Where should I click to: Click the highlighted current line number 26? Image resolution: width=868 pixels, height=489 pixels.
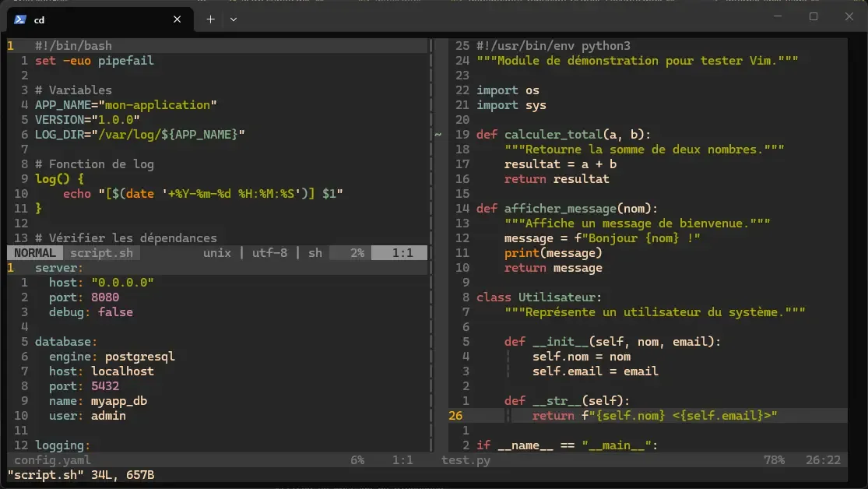tap(455, 416)
